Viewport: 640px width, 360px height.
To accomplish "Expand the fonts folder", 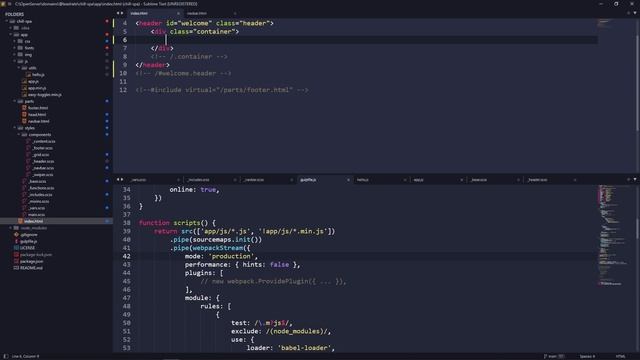I will pos(15,48).
